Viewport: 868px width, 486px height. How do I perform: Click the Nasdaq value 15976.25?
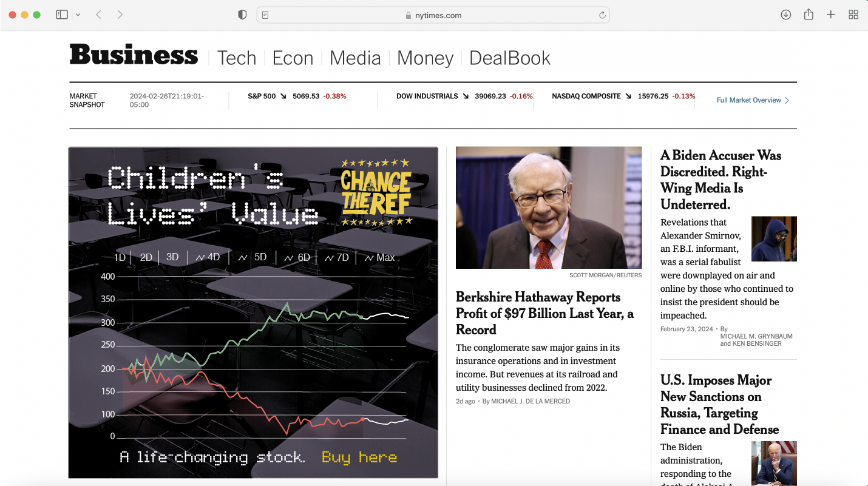(653, 96)
